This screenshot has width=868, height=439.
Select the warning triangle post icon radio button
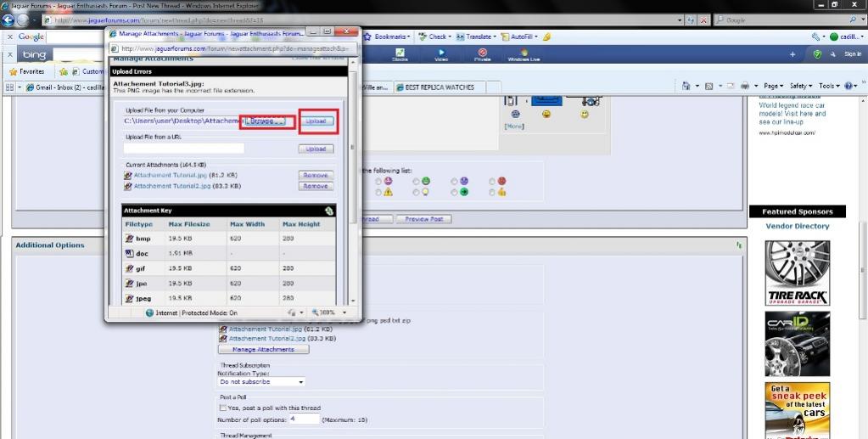click(378, 193)
